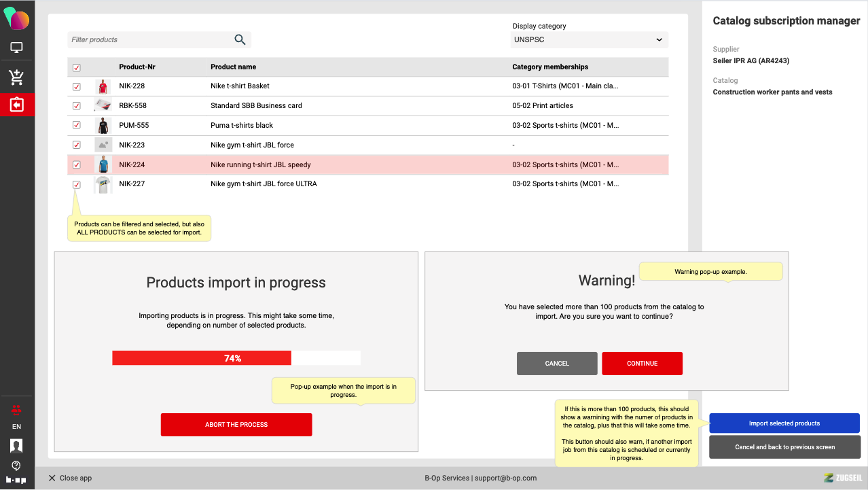This screenshot has width=868, height=490.
Task: Click the magnifier search icon
Action: coord(240,39)
